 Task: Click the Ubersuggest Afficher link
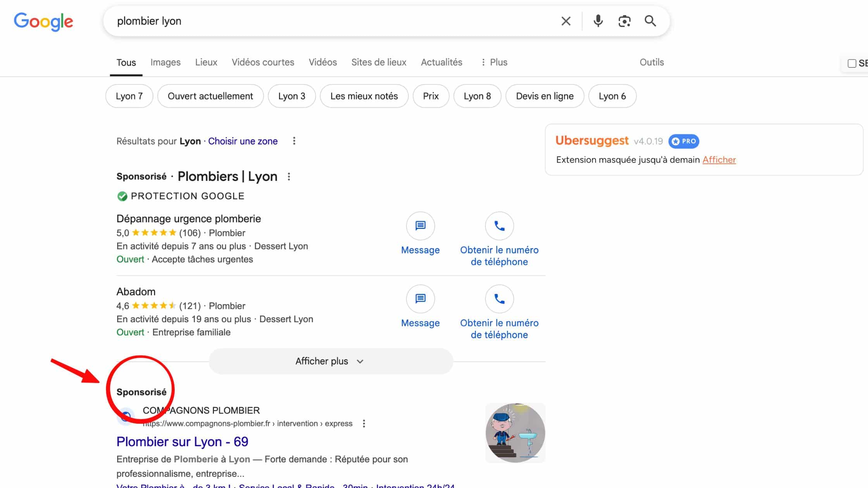pyautogui.click(x=719, y=160)
